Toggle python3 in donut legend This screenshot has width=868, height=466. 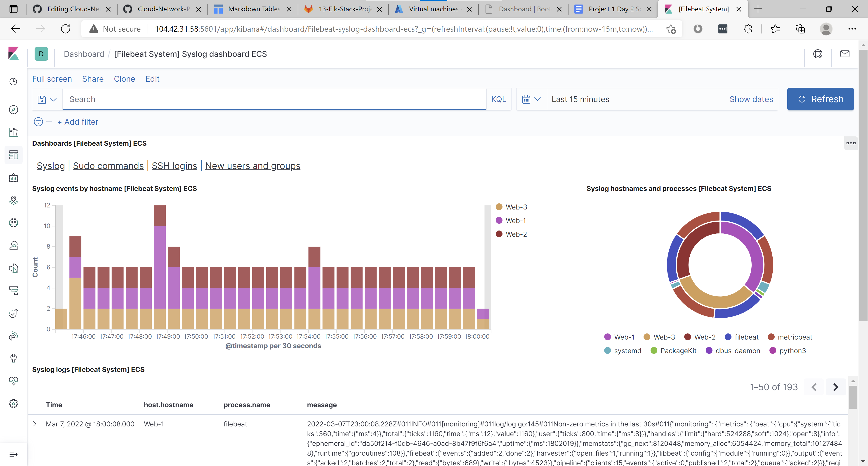[788, 351]
